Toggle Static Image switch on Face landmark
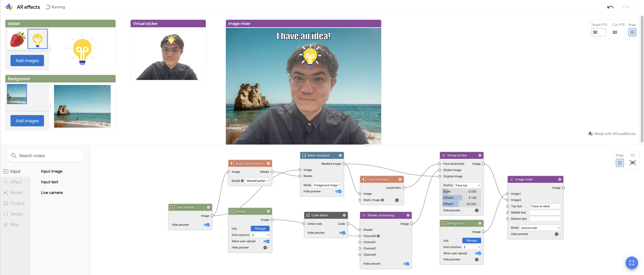Viewport: 644px width, 275px height. 398,200
